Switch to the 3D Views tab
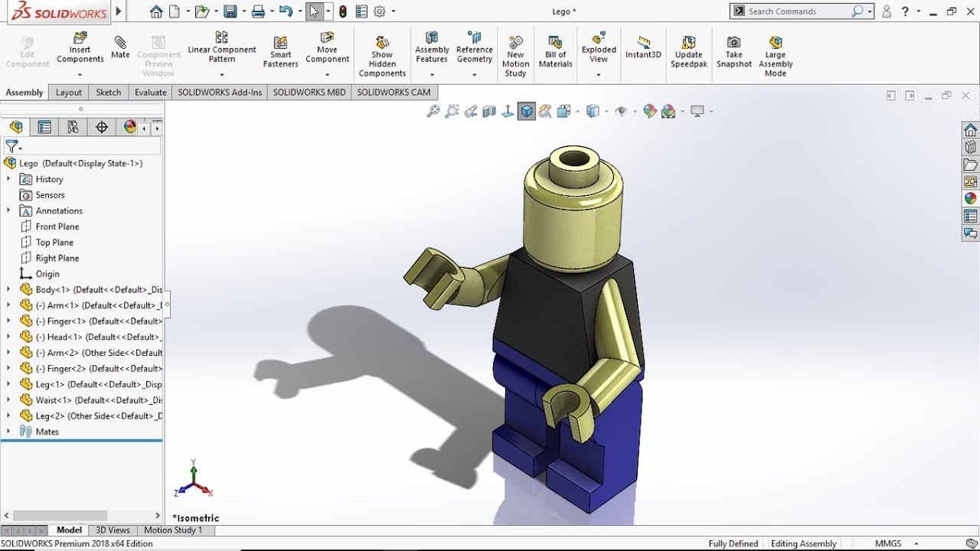980x551 pixels. (x=113, y=530)
